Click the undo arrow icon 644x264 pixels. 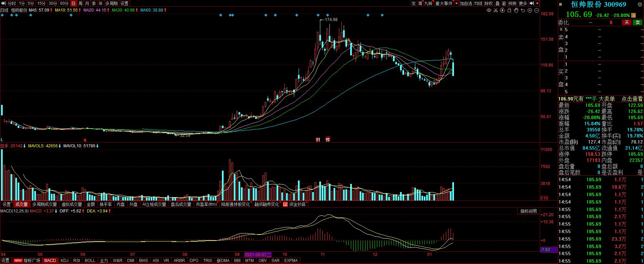[523, 10]
